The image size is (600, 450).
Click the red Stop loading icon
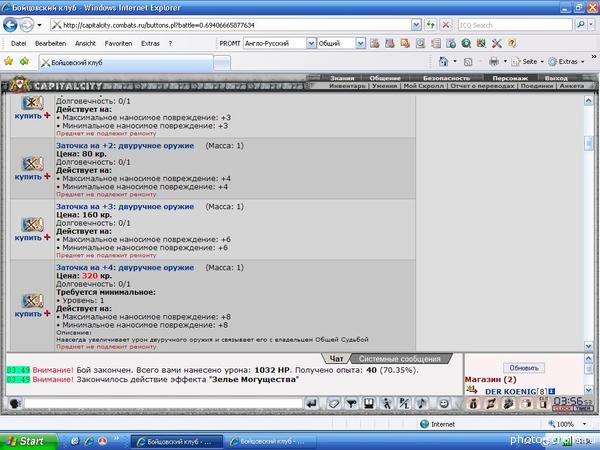(446, 25)
